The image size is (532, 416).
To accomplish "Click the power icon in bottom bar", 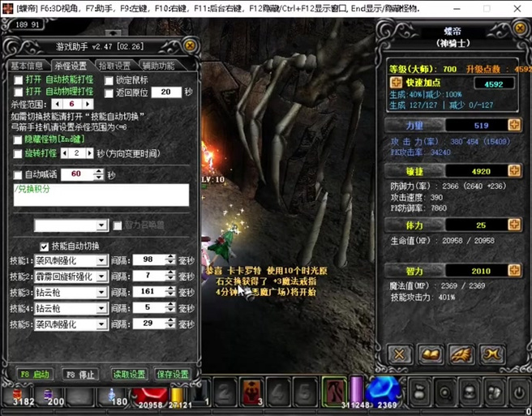I will click(x=519, y=392).
